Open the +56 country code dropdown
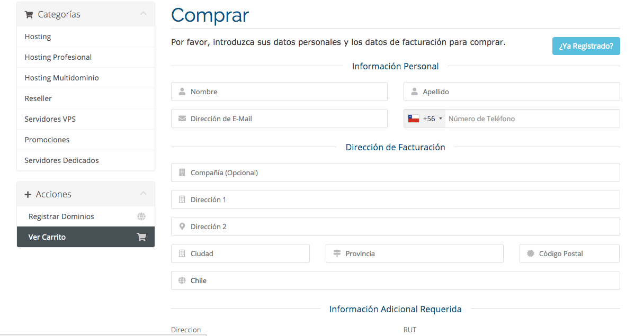The height and width of the screenshot is (336, 644). point(425,119)
